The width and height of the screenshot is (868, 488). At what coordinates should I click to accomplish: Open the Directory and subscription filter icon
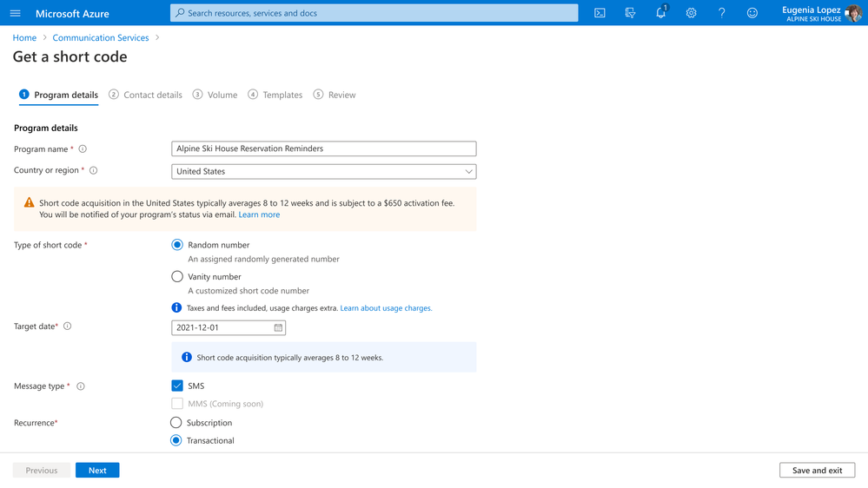click(630, 13)
